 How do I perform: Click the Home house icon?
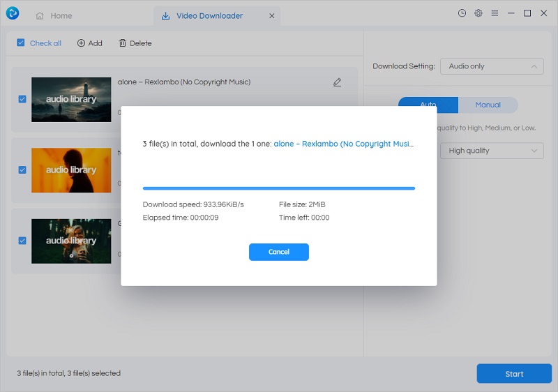coord(40,16)
